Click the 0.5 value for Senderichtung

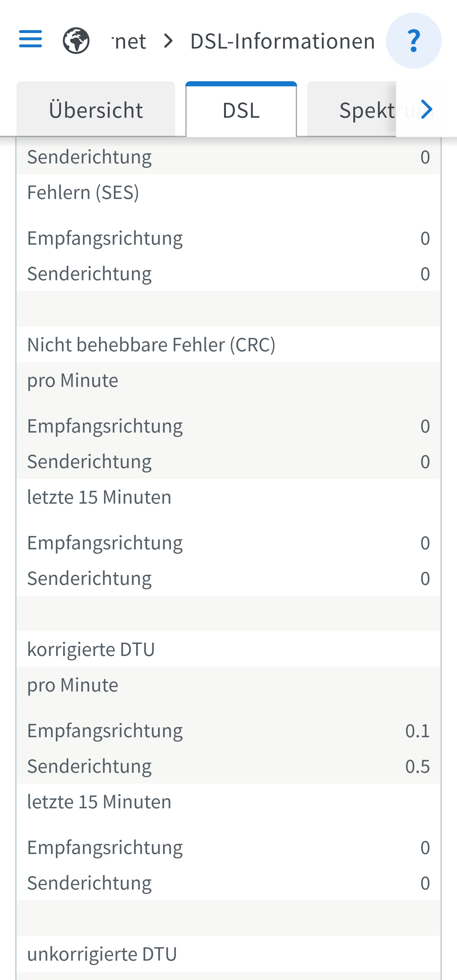coord(417,766)
